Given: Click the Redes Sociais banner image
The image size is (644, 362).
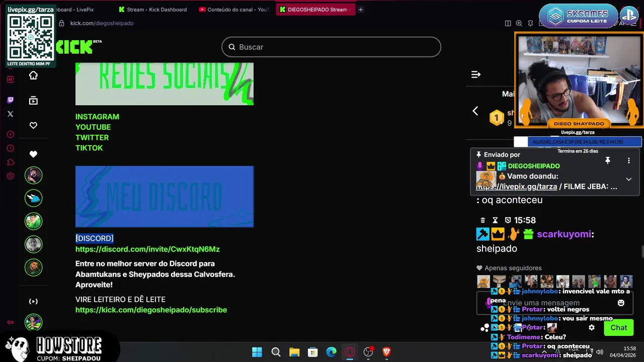Looking at the screenshot, I should coord(165,84).
